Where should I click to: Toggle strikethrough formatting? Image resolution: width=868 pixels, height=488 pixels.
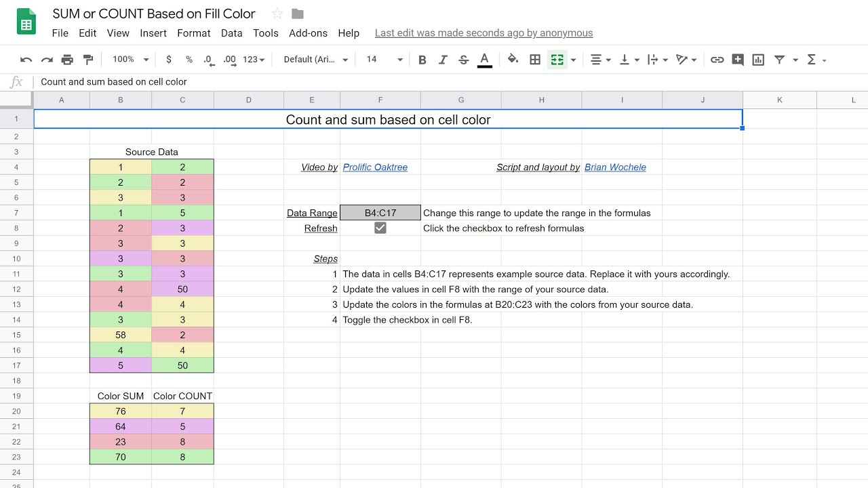(463, 60)
